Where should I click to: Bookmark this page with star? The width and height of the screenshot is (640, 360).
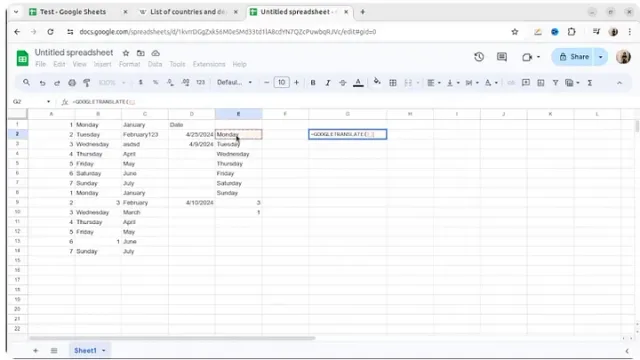pyautogui.click(x=515, y=31)
